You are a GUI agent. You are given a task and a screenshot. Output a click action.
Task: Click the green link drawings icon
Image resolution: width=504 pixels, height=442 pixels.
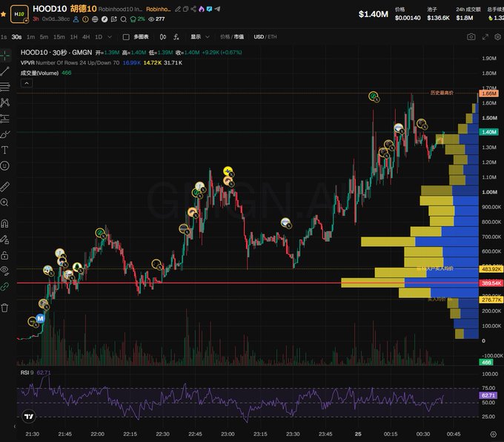5,286
